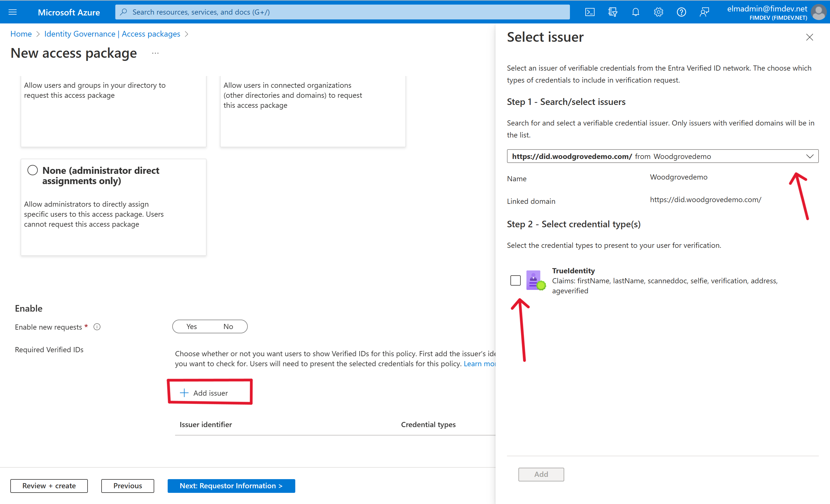Screen dimensions: 830x504
Task: Click the help question mark icon
Action: pyautogui.click(x=681, y=12)
